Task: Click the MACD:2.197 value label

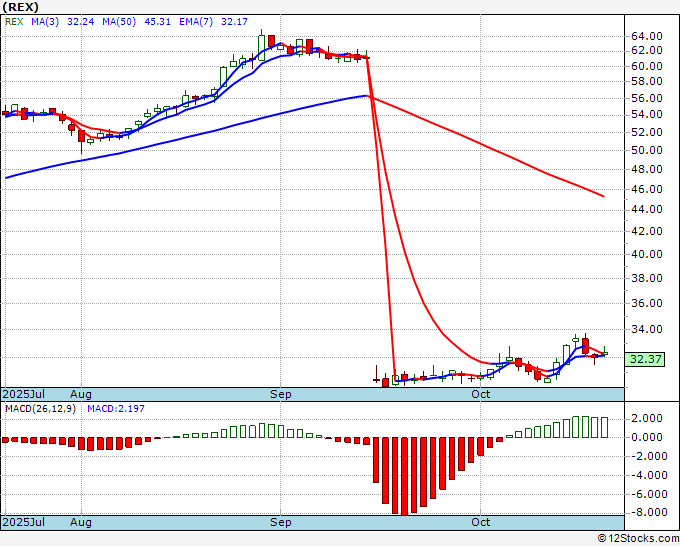Action: [116, 409]
